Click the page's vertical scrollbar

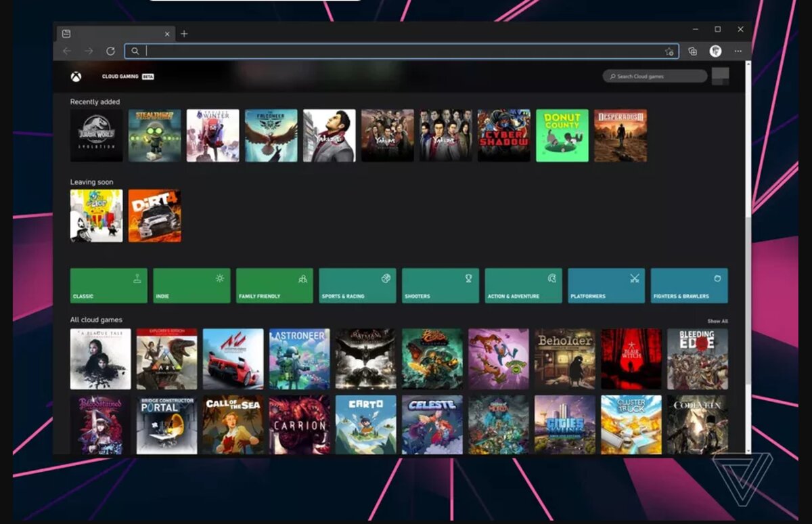click(748, 257)
